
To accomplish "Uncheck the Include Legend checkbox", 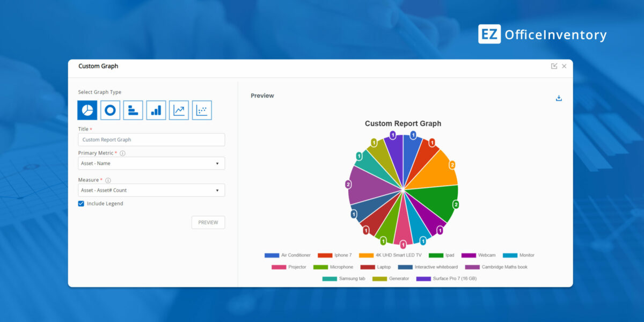I will [81, 203].
